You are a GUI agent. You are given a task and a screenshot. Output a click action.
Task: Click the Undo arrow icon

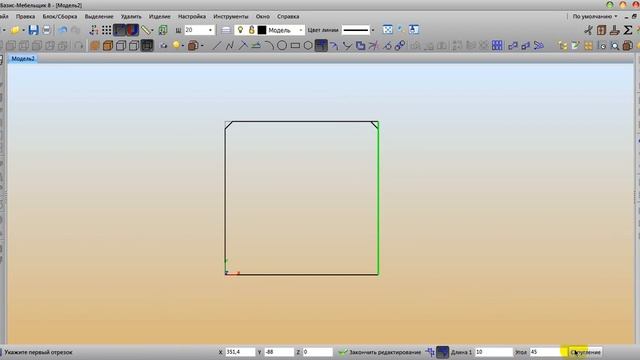point(63,30)
